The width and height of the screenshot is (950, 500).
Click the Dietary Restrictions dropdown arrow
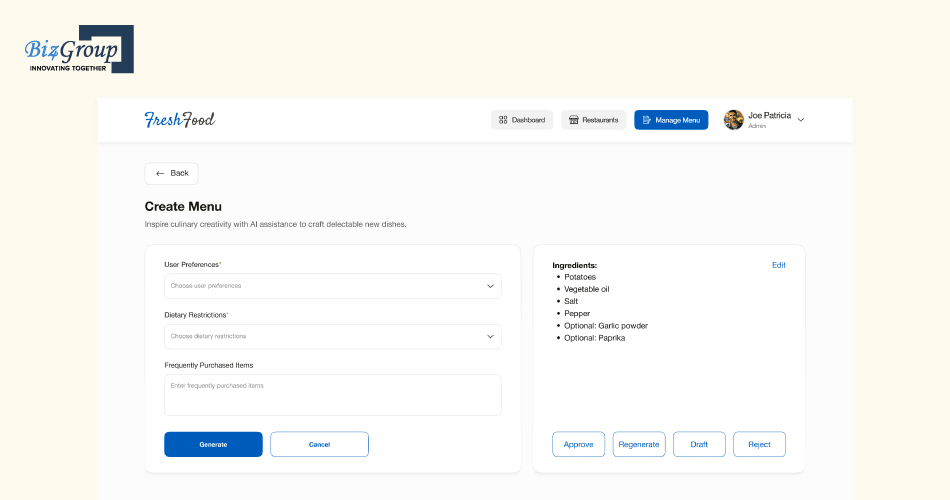click(490, 336)
